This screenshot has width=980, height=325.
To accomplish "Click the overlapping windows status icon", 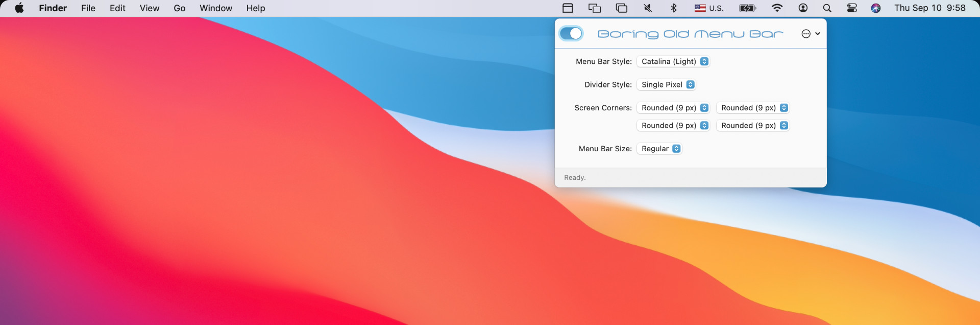I will click(x=622, y=8).
